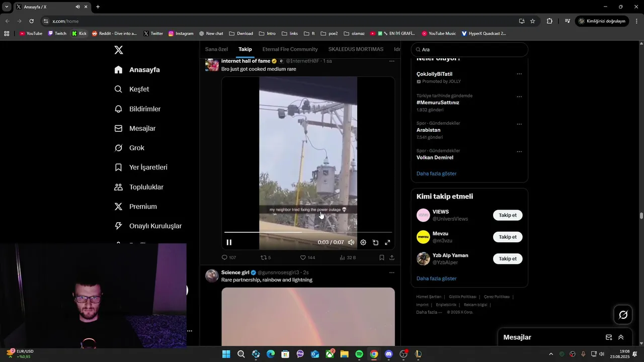Open new browser tab
Image resolution: width=644 pixels, height=362 pixels.
pos(98,7)
